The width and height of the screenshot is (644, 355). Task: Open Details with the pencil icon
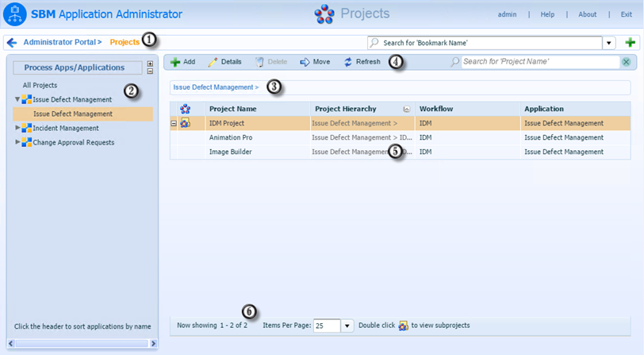tap(213, 62)
